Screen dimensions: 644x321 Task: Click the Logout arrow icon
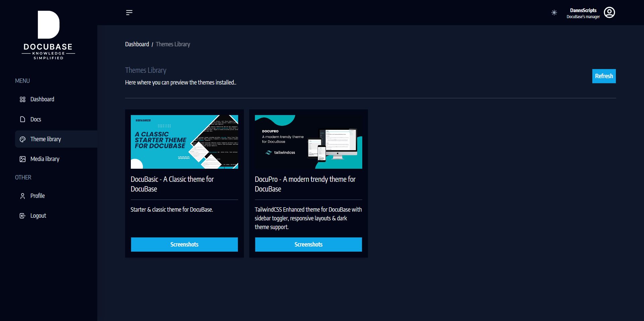point(22,216)
